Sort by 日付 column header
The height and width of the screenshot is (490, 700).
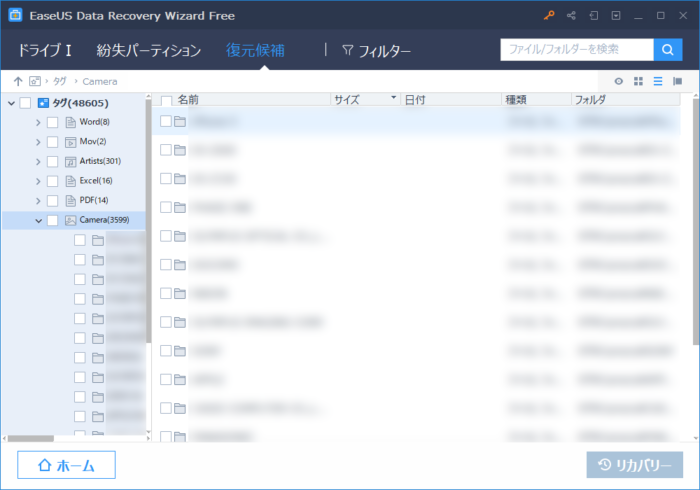click(415, 100)
